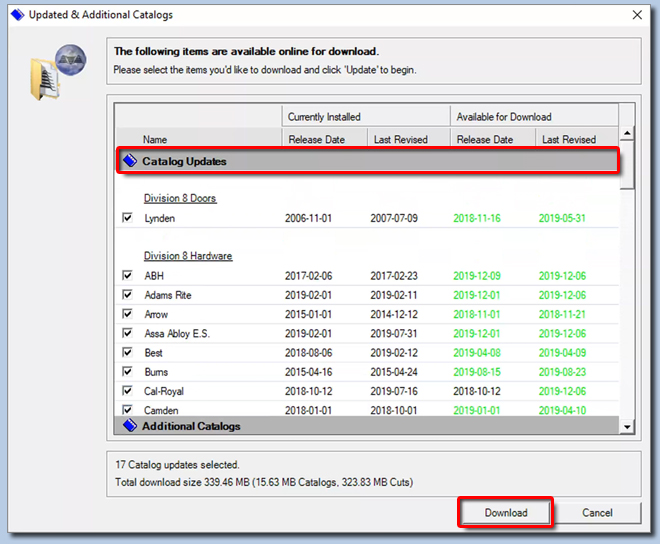Click the Available for Download column header

[504, 117]
